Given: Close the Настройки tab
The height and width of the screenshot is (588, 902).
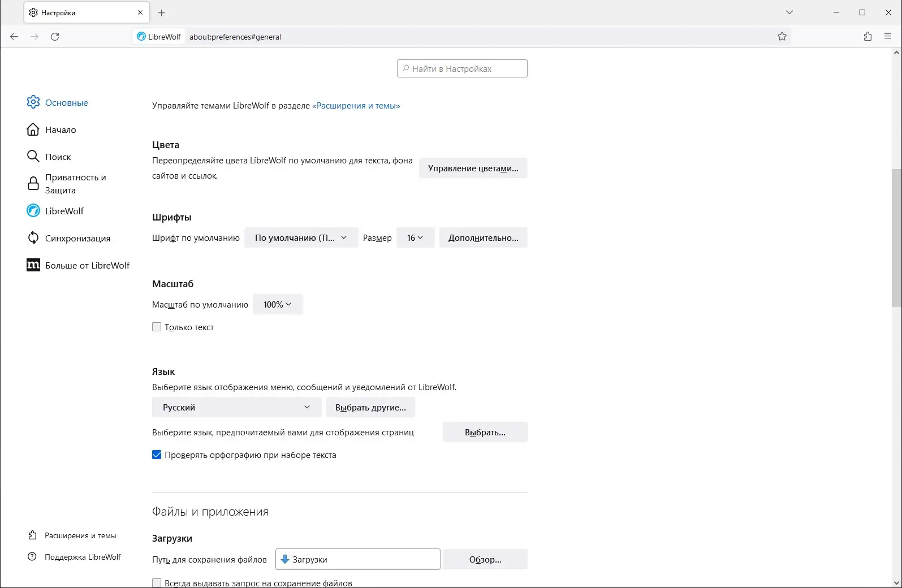Looking at the screenshot, I should click(140, 12).
